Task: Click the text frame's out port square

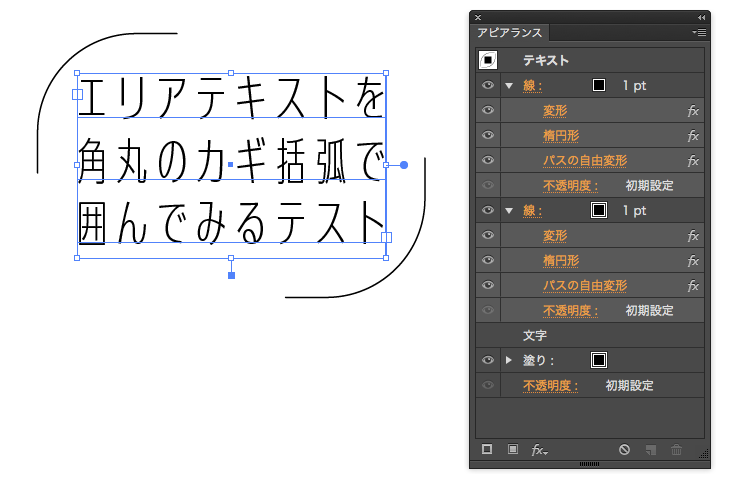Action: pos(386,238)
